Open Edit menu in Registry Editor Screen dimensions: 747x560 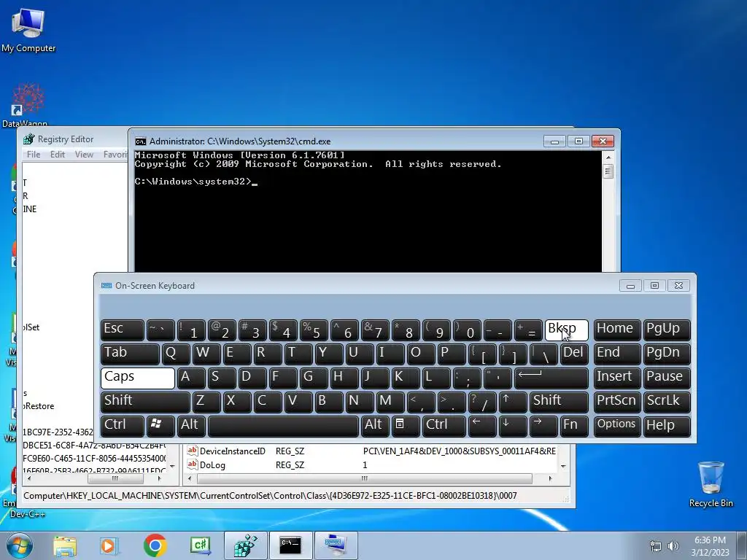[58, 155]
